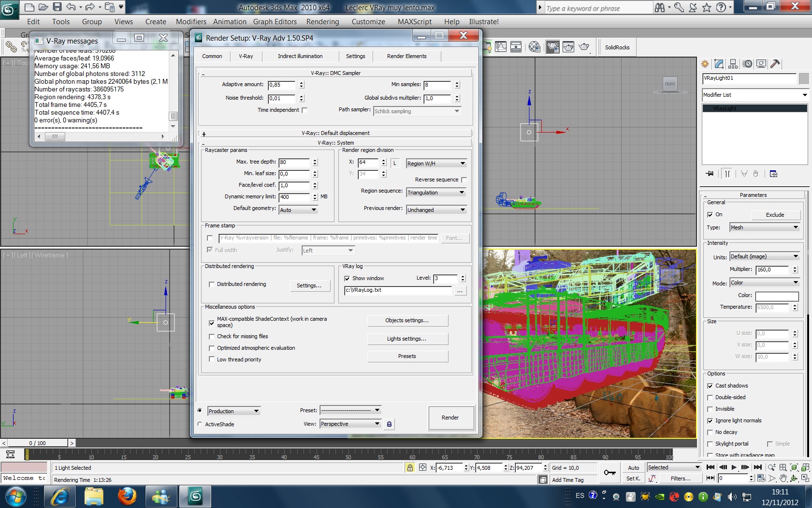Viewport: 812px width, 508px height.
Task: Open the 3ds Max application menu button
Action: [9, 9]
